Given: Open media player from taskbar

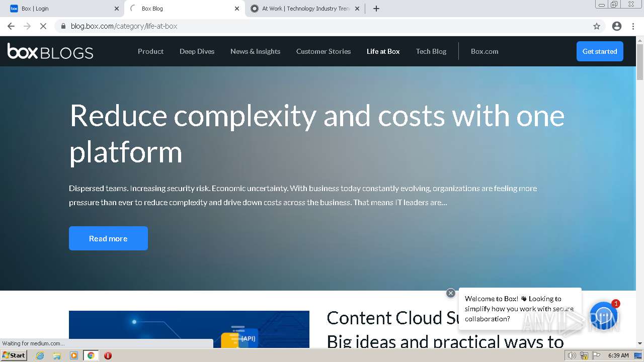Looking at the screenshot, I should [74, 355].
